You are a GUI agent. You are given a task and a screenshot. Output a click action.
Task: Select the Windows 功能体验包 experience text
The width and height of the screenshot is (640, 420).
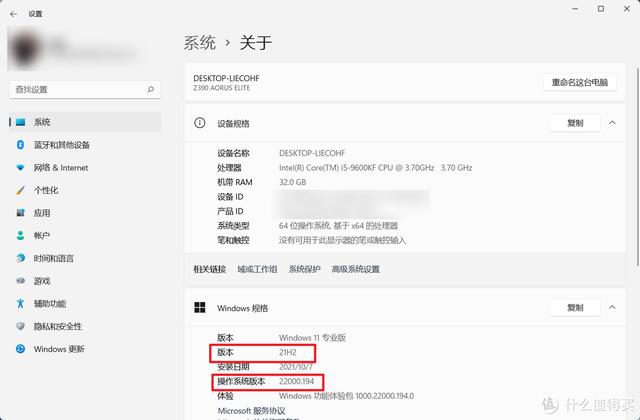346,396
